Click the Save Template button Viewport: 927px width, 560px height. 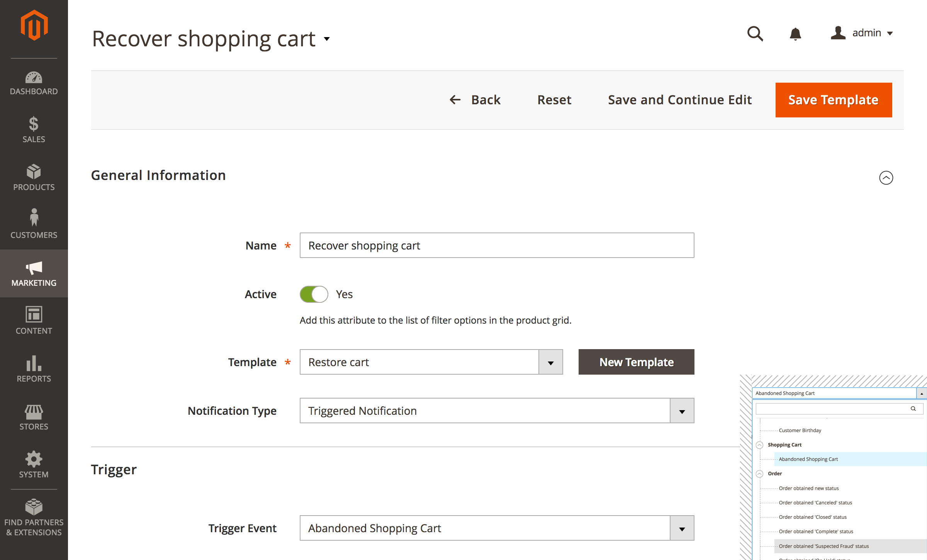click(834, 100)
